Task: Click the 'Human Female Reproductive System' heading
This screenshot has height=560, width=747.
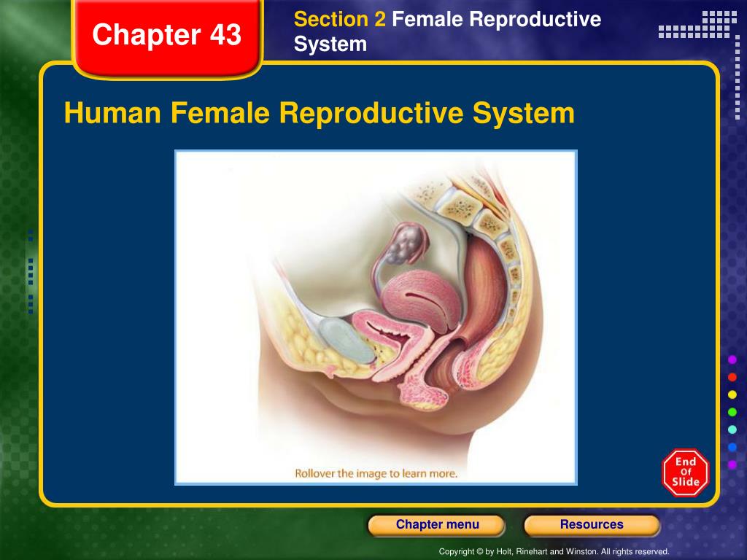Action: (320, 113)
